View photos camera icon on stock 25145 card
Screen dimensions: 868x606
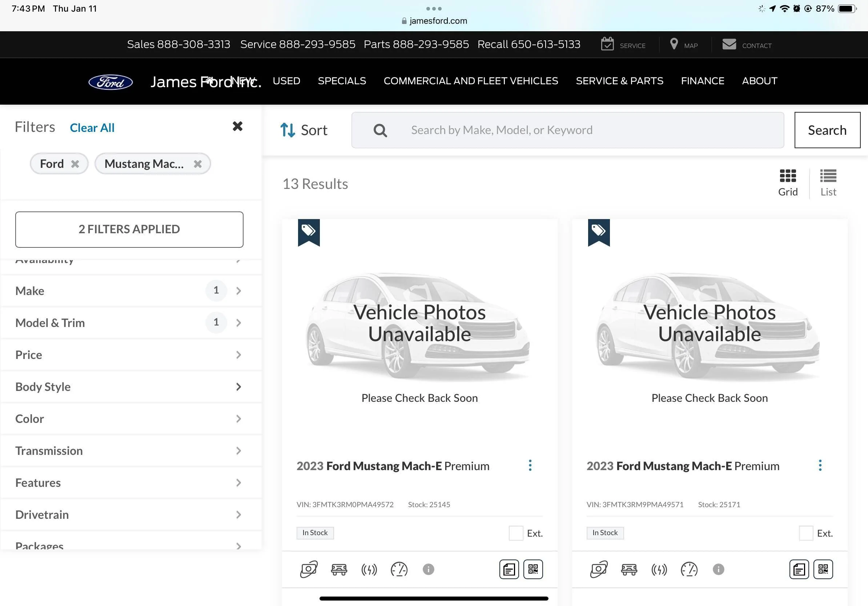pyautogui.click(x=309, y=569)
